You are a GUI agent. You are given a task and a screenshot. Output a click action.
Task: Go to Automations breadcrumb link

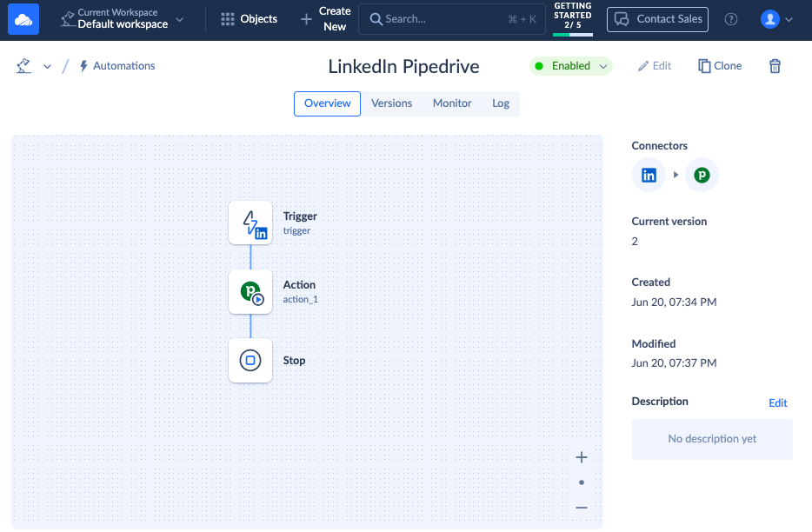[x=117, y=66]
